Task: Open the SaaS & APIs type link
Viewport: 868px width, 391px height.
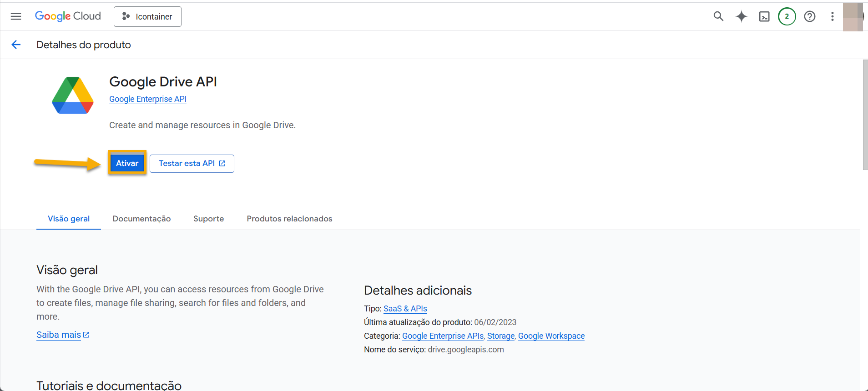Action: (x=405, y=309)
